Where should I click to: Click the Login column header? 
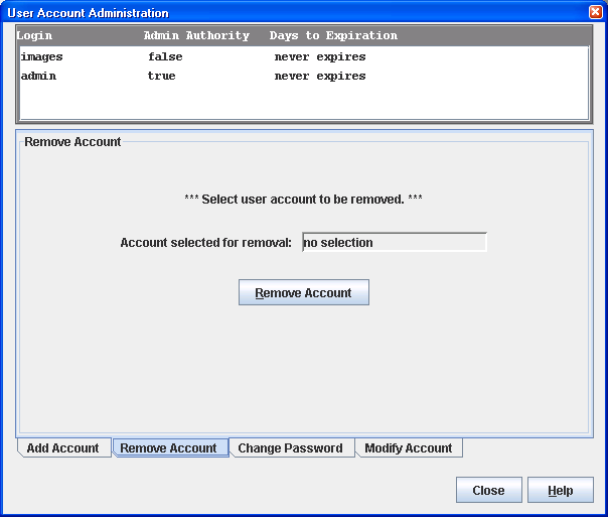[34, 35]
